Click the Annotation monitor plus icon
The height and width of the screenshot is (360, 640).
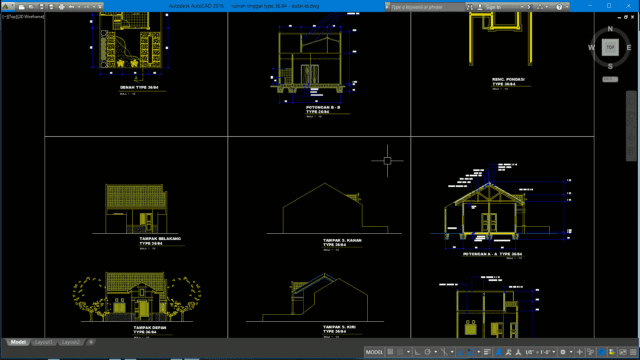[580, 352]
